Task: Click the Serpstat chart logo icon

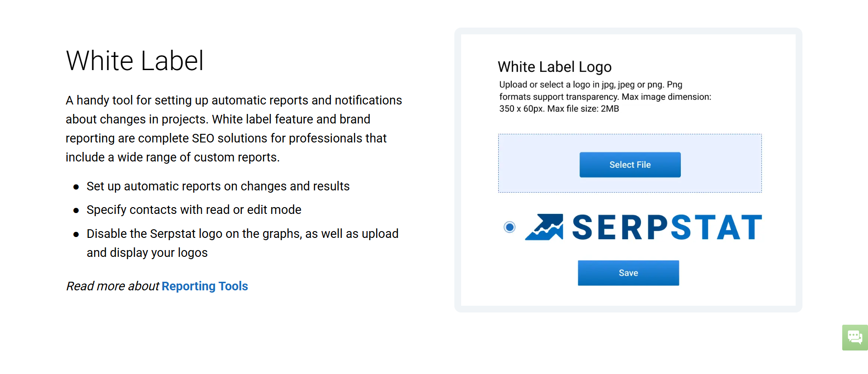Action: [544, 227]
